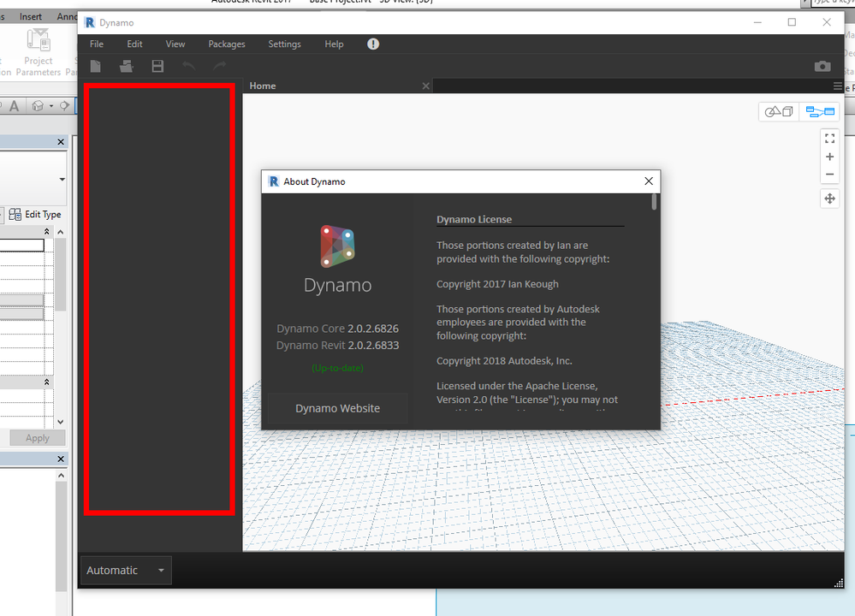Image resolution: width=855 pixels, height=616 pixels.
Task: Open the Help menu
Action: [x=335, y=44]
